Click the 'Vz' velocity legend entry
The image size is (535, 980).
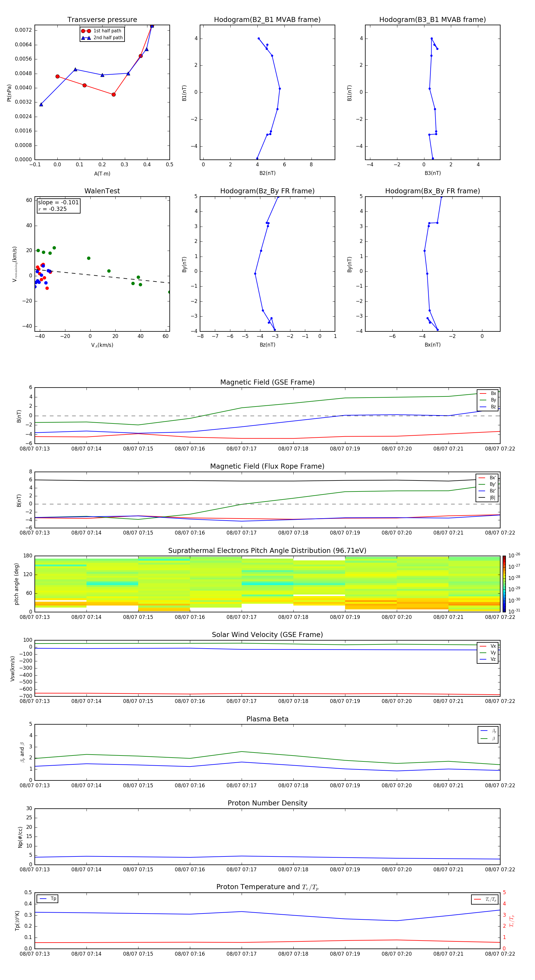(x=488, y=659)
